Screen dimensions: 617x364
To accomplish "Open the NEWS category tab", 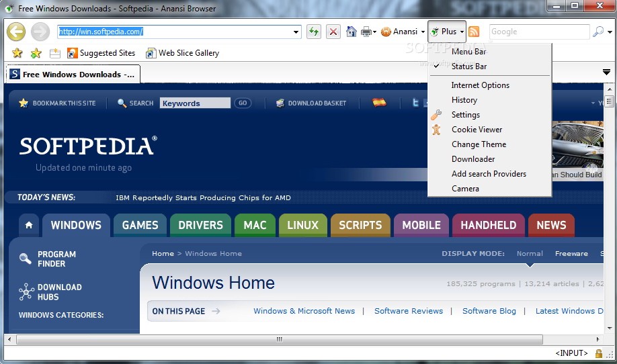I will [x=551, y=225].
